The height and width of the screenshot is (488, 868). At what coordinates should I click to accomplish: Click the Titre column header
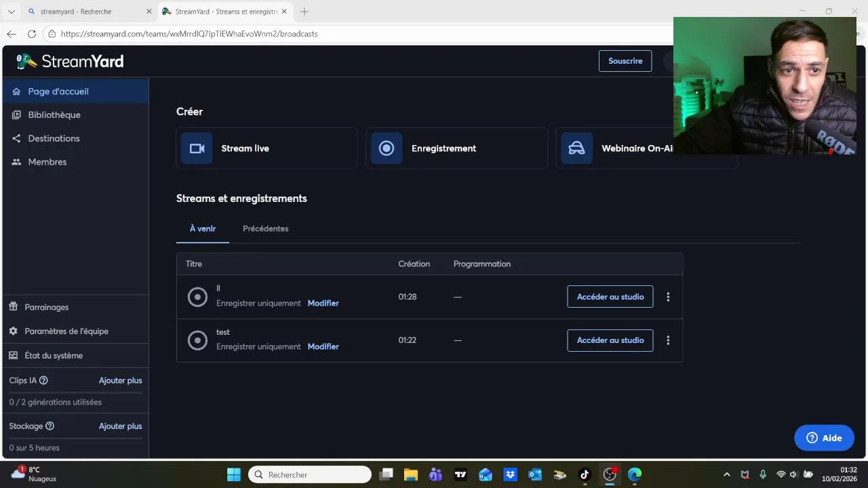194,264
